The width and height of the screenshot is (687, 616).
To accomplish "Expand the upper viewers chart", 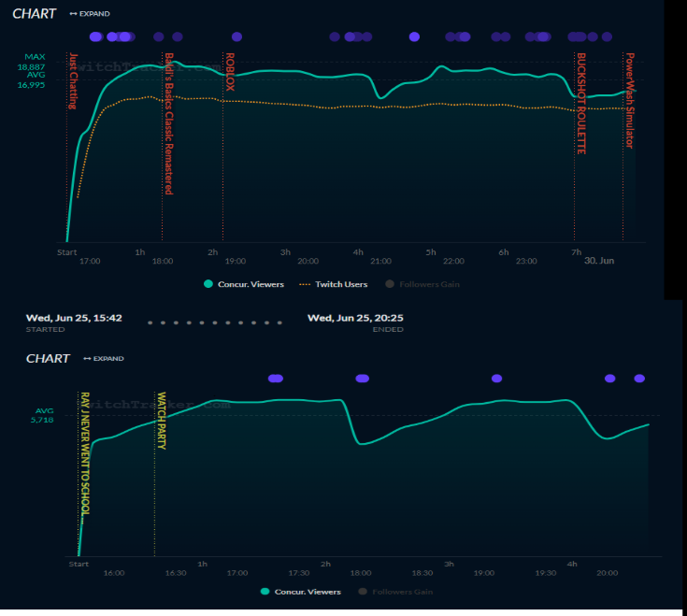I will (x=90, y=14).
